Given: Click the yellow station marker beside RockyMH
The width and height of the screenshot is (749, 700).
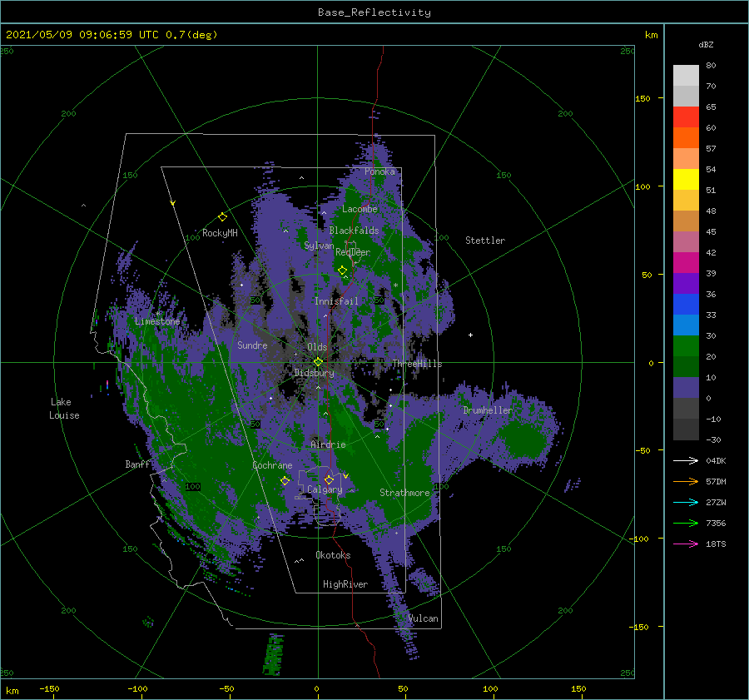Looking at the screenshot, I should pyautogui.click(x=222, y=217).
